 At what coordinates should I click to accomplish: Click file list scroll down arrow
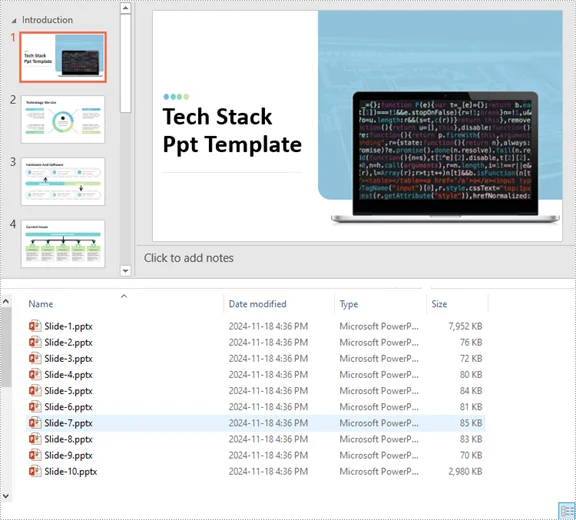click(x=6, y=496)
